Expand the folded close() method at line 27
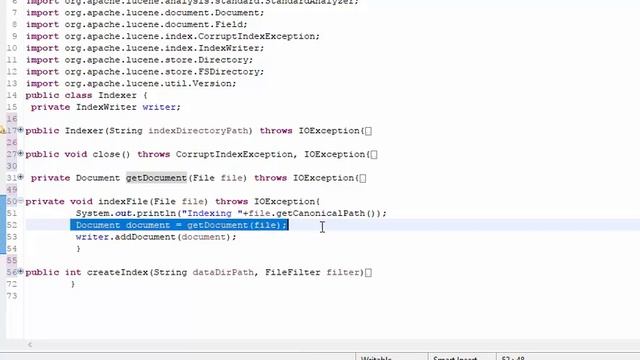This screenshot has width=640, height=360. point(20,153)
